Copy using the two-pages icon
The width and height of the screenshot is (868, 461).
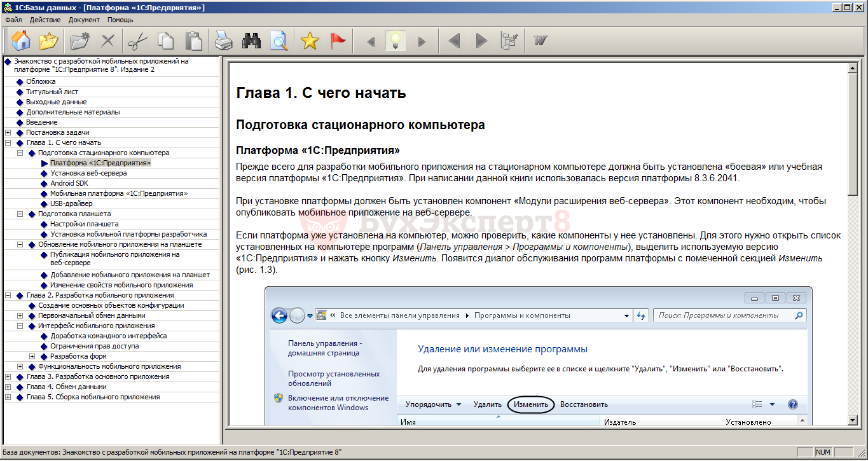[x=165, y=41]
